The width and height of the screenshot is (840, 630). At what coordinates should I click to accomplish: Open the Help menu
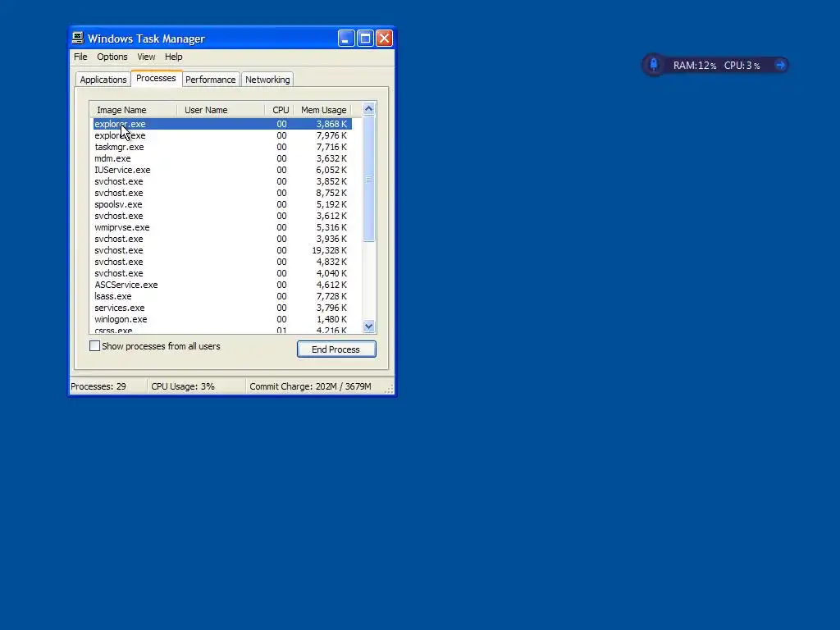pyautogui.click(x=174, y=57)
